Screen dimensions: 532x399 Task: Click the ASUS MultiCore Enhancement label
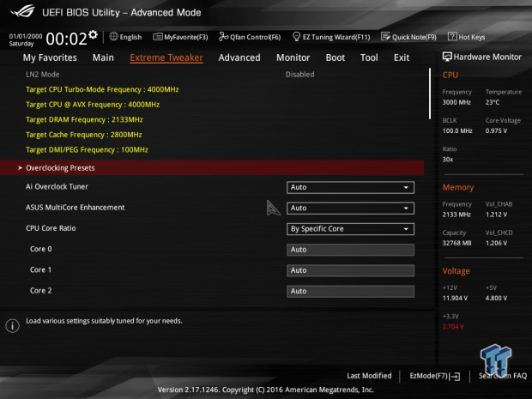(75, 208)
